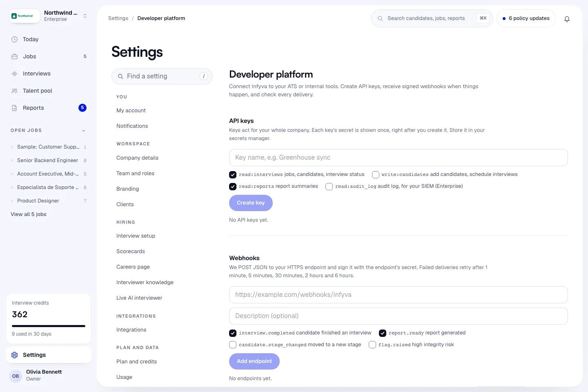Open the Scorecards settings item
This screenshot has width=588, height=392.
click(x=131, y=252)
